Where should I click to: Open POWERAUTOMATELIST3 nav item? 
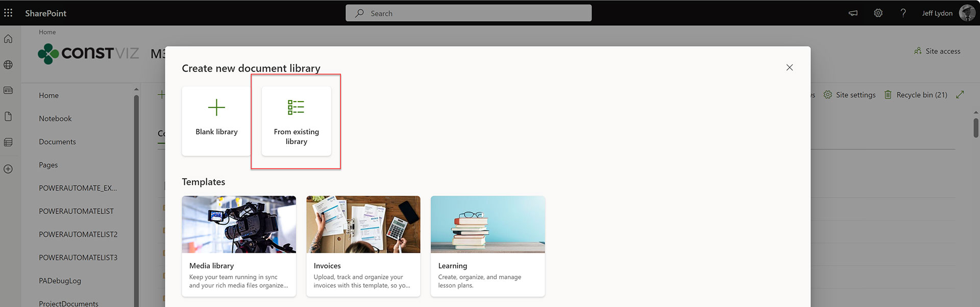(x=78, y=258)
